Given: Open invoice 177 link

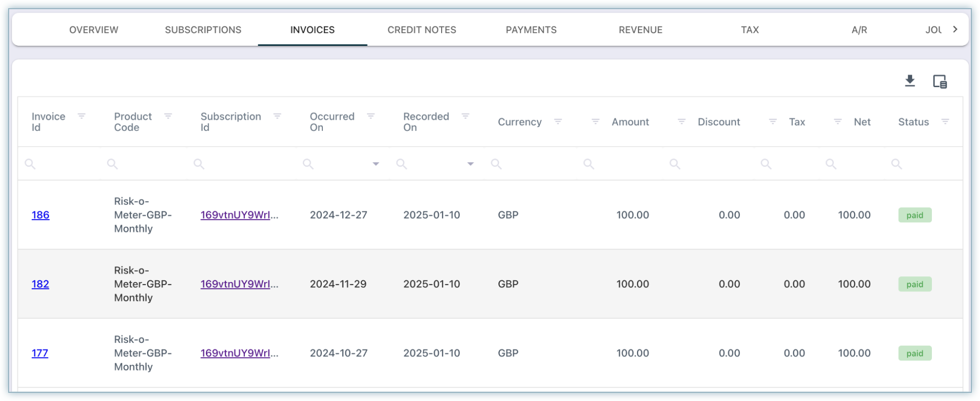Looking at the screenshot, I should (40, 353).
